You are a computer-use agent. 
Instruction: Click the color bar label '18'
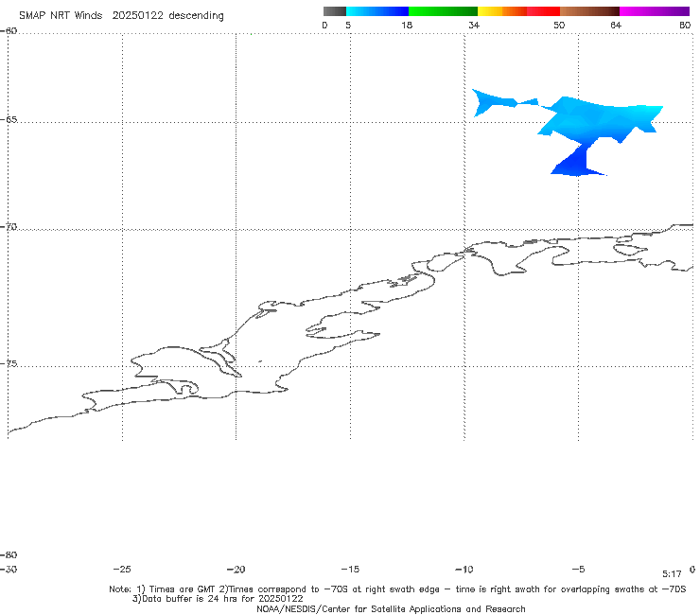[x=407, y=26]
